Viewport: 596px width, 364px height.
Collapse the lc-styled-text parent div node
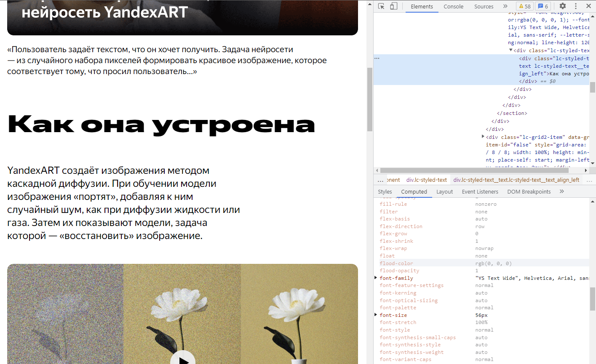(511, 50)
